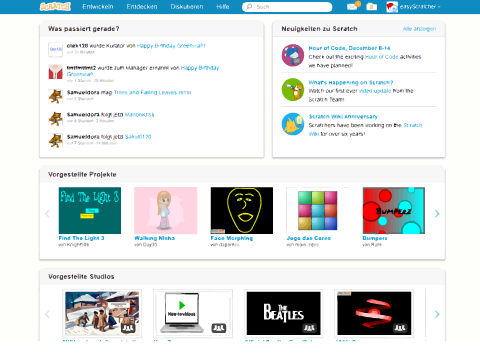
Task: Open the Find The Light 3 project thumbnail
Action: pyautogui.click(x=90, y=210)
